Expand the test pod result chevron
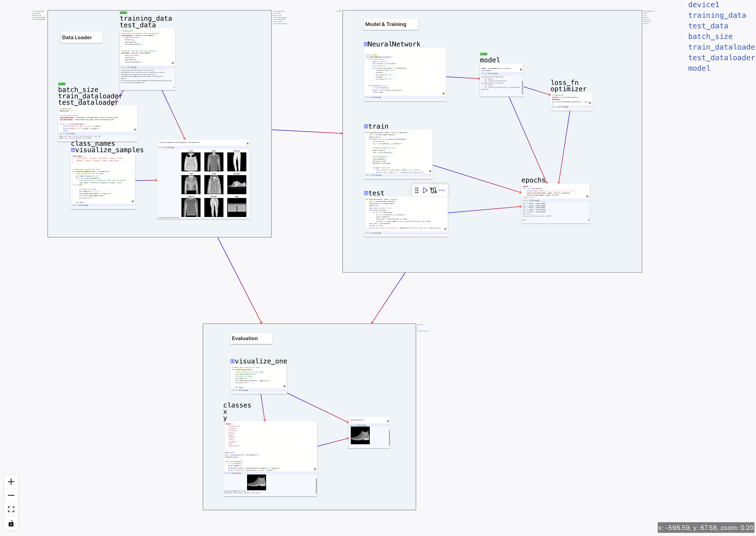 [x=445, y=233]
